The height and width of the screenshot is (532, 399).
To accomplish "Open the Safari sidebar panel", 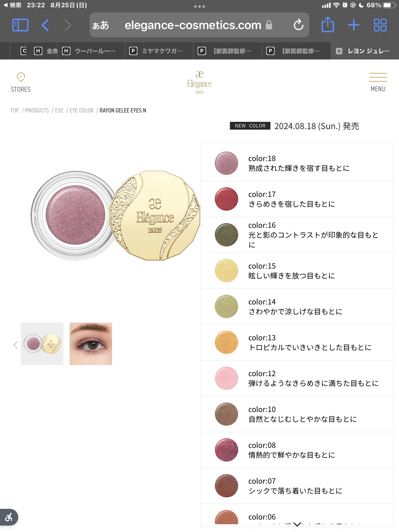I will click(20, 25).
